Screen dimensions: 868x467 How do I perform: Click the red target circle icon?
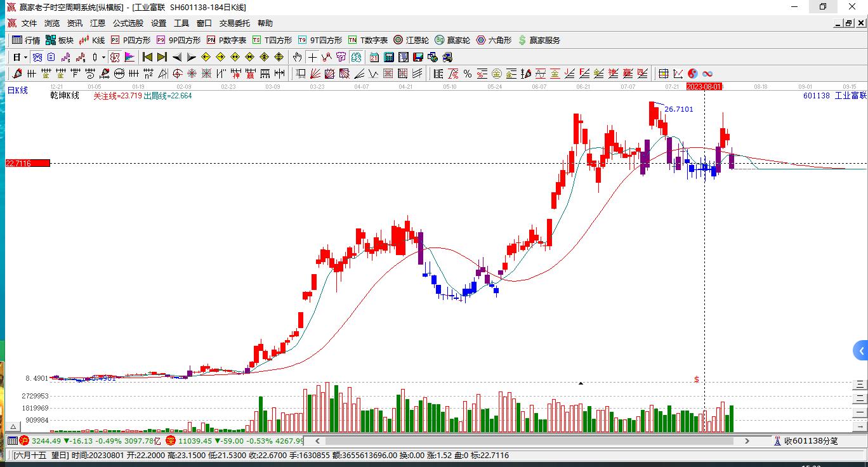177,74
